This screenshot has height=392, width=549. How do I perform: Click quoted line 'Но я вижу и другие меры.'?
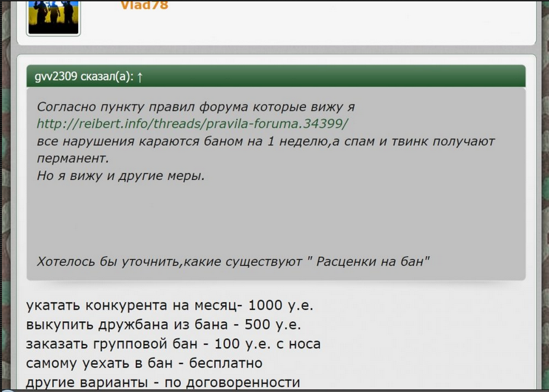[120, 176]
